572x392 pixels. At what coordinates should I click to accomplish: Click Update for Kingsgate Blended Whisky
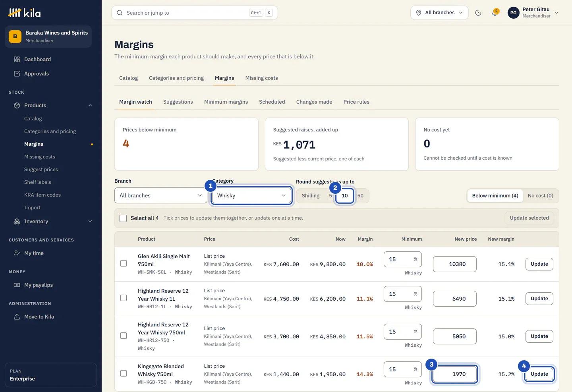point(539,374)
